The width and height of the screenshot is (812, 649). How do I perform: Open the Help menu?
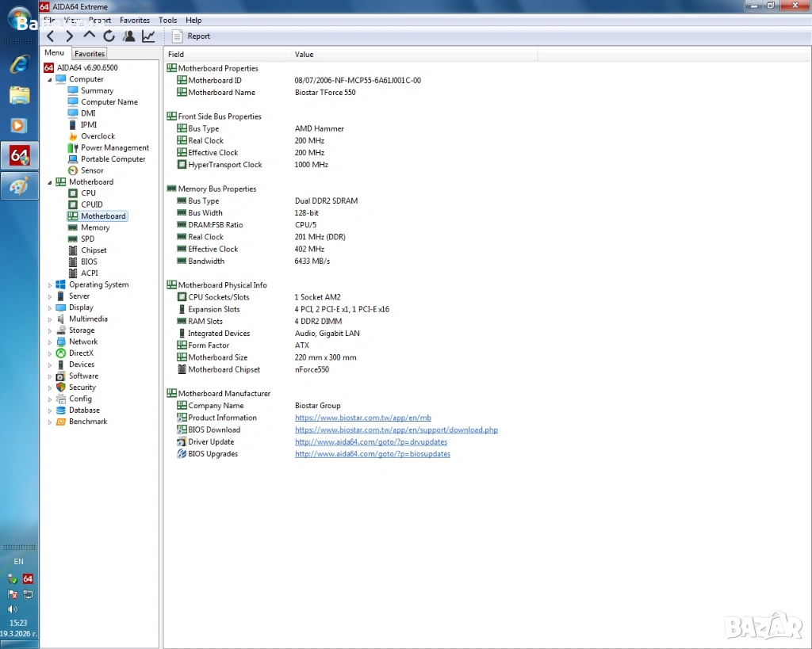[193, 20]
